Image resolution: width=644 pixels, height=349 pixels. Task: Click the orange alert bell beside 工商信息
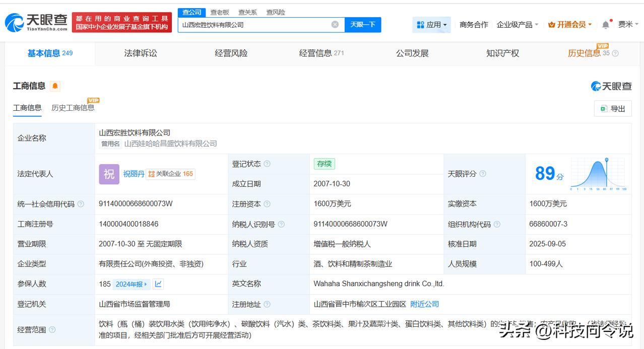pyautogui.click(x=55, y=86)
